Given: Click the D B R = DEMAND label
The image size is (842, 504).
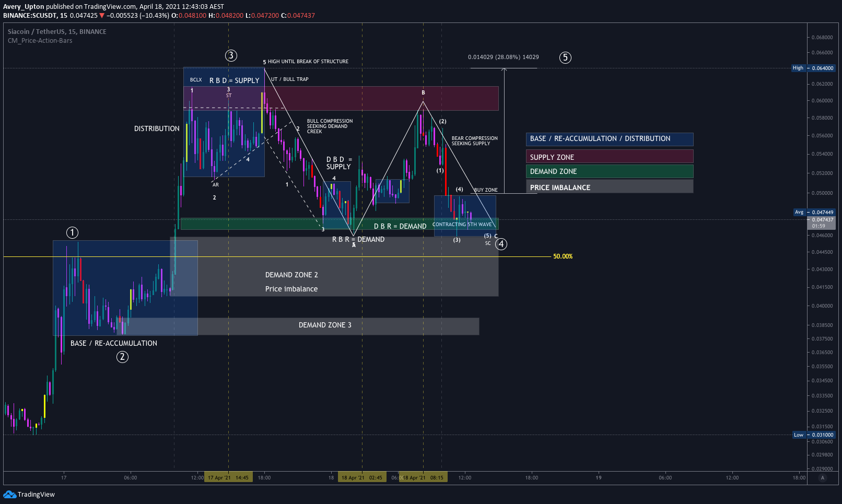Looking at the screenshot, I should [400, 226].
